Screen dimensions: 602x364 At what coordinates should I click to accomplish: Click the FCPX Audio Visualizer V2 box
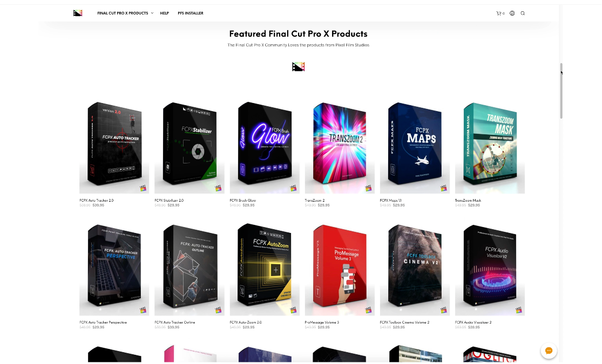click(x=490, y=269)
